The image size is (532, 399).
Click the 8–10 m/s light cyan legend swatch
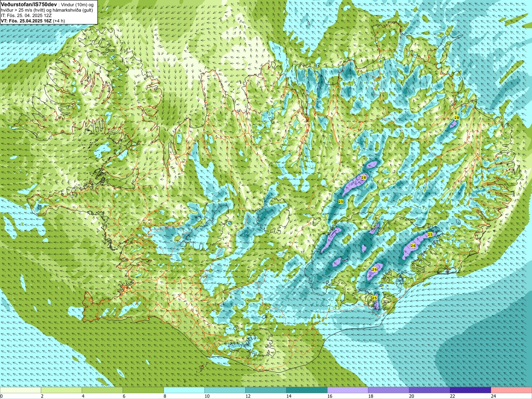(x=184, y=390)
